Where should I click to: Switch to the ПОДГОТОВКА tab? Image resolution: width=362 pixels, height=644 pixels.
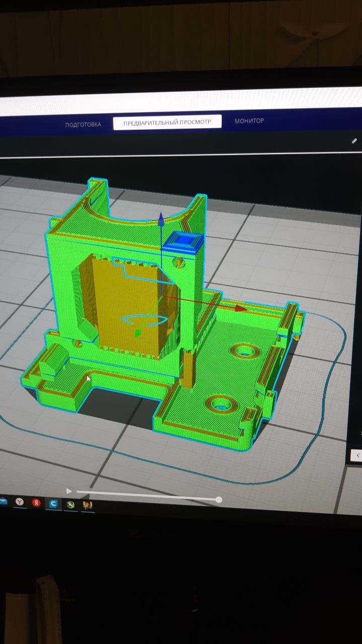coord(83,124)
